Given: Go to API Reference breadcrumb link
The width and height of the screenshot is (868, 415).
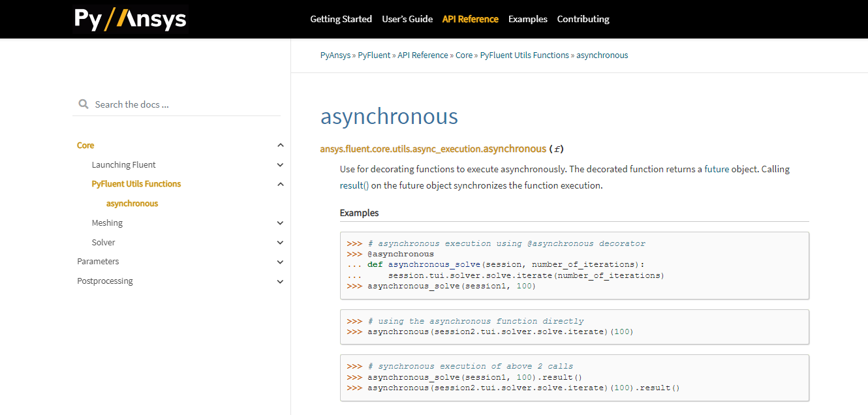Looking at the screenshot, I should point(423,55).
